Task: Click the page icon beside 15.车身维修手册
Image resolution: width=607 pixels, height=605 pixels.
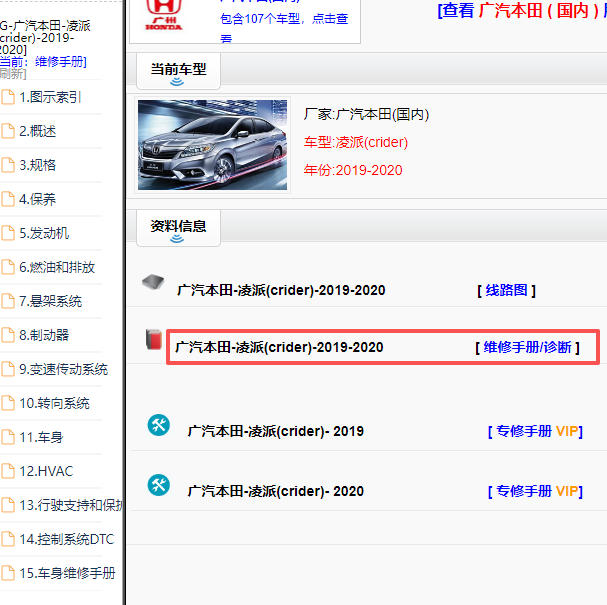Action: pyautogui.click(x=7, y=573)
